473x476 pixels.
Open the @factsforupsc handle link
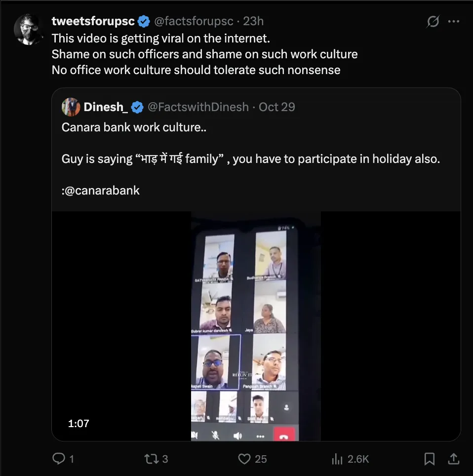tap(193, 21)
